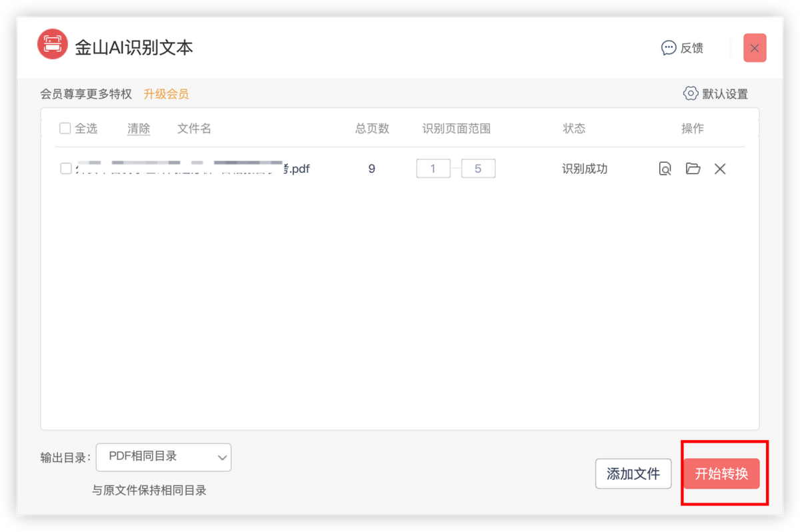Image resolution: width=800 pixels, height=532 pixels.
Task: Start conversion with the 开始转换 button
Action: point(721,474)
